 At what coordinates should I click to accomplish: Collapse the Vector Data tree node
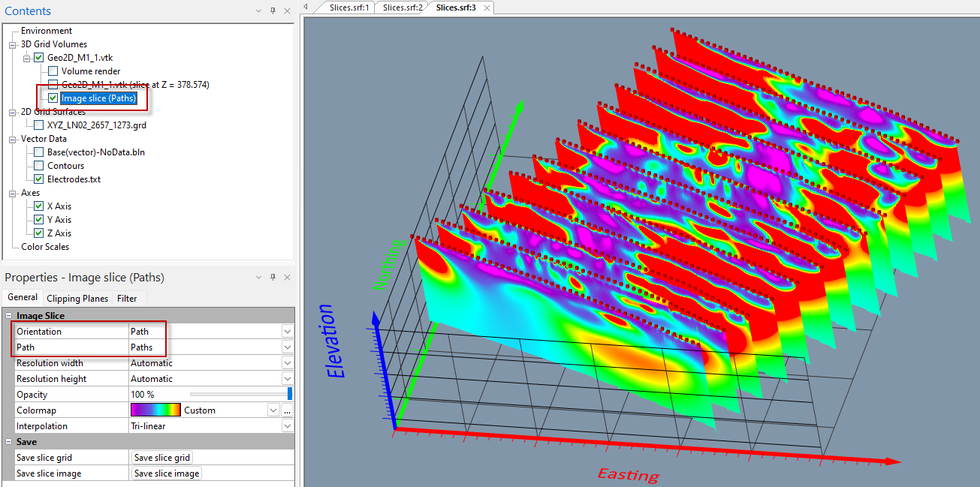click(x=13, y=139)
